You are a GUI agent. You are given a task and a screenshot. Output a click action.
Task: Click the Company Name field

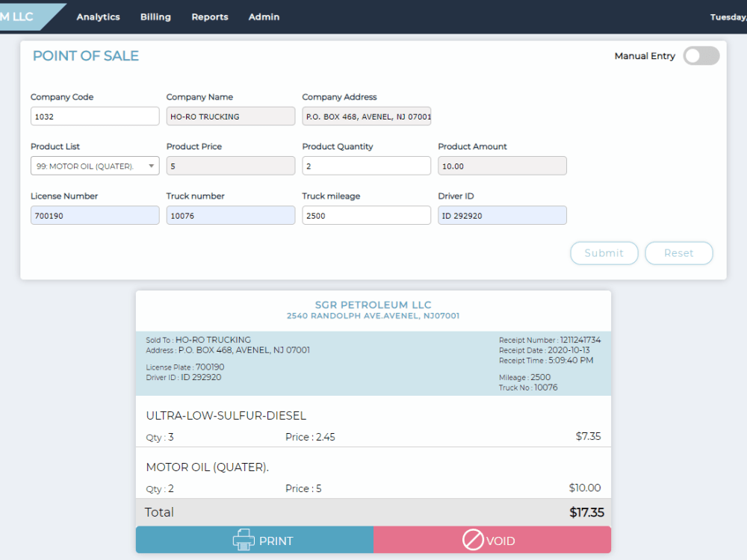(231, 116)
